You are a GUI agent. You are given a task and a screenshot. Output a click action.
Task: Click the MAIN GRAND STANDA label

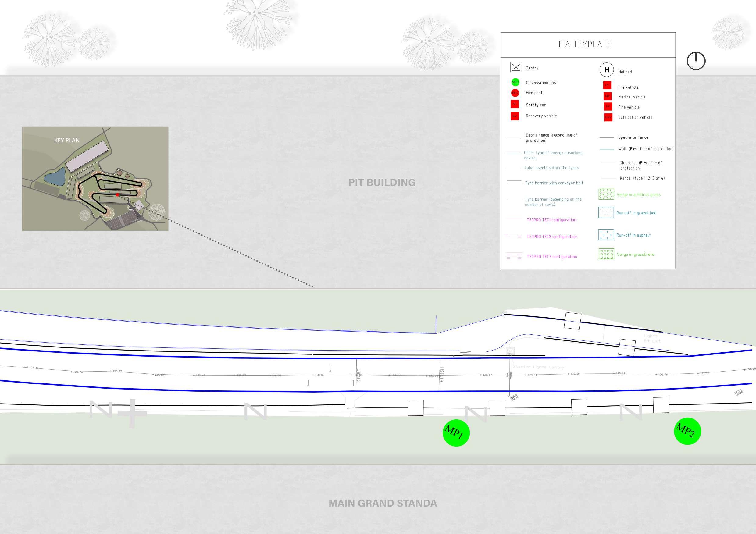point(383,503)
